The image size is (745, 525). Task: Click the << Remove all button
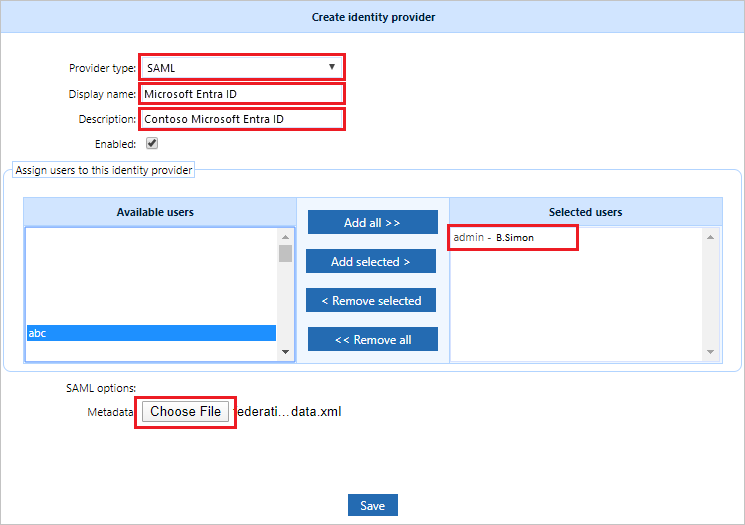tap(372, 339)
